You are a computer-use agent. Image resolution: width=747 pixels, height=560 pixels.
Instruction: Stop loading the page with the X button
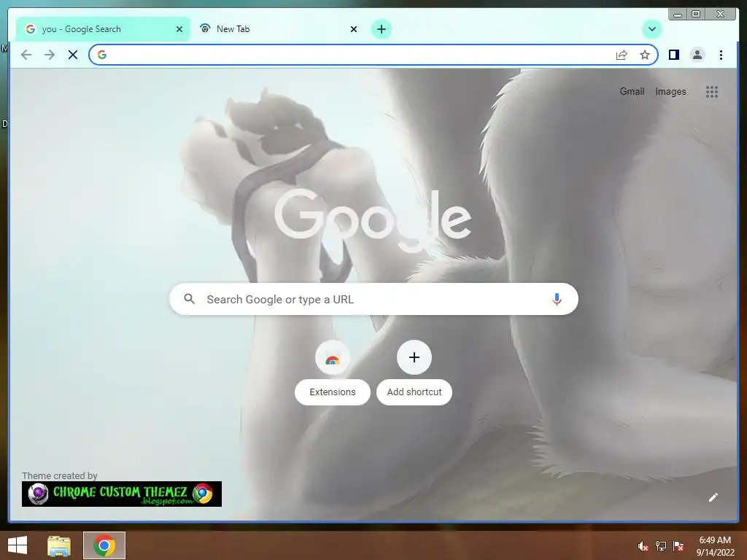pos(73,55)
